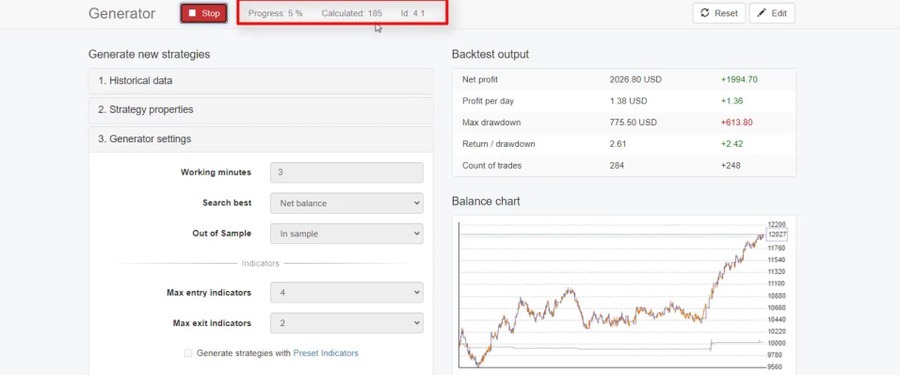Click the Net profit row label

click(480, 80)
